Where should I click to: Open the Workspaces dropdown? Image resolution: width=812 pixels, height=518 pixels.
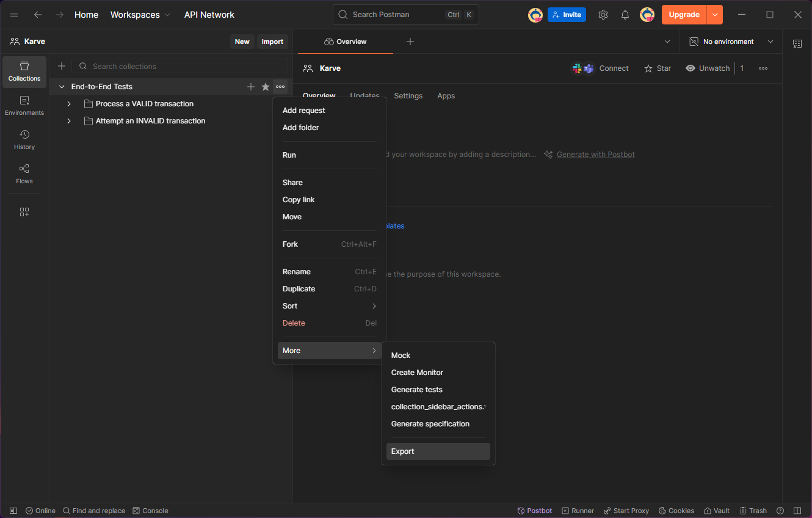(140, 15)
